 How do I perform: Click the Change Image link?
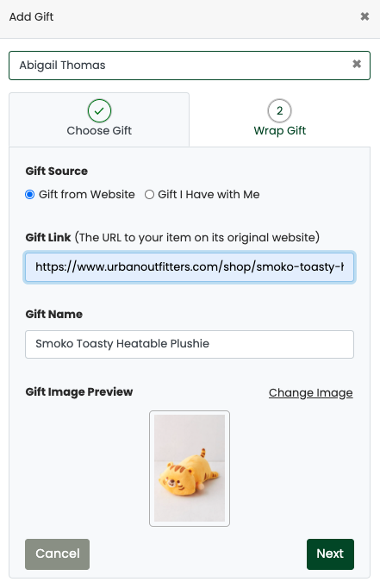point(311,392)
